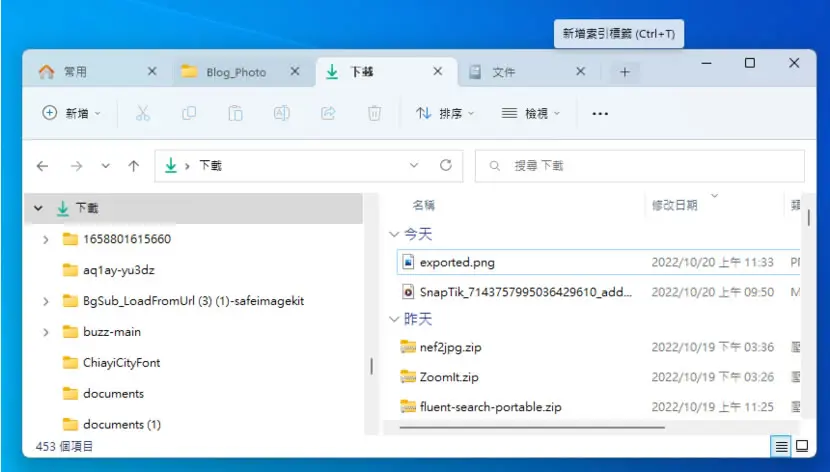Expand the buzz-main folder node

(x=46, y=332)
